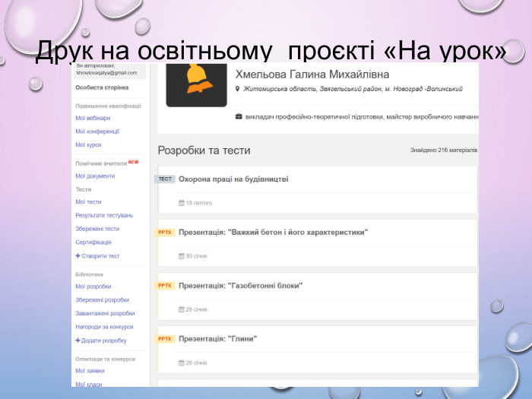Open Особиста сторінка in the sidebar

102,87
